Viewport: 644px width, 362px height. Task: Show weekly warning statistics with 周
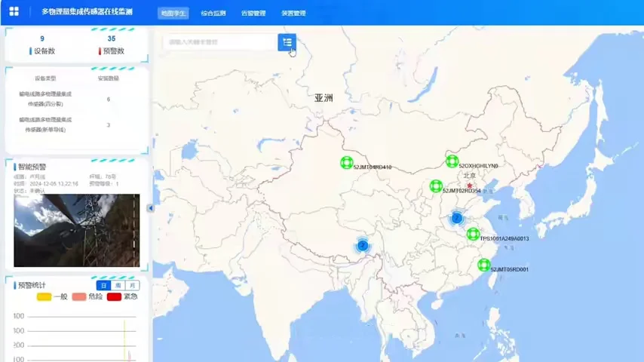(x=118, y=285)
